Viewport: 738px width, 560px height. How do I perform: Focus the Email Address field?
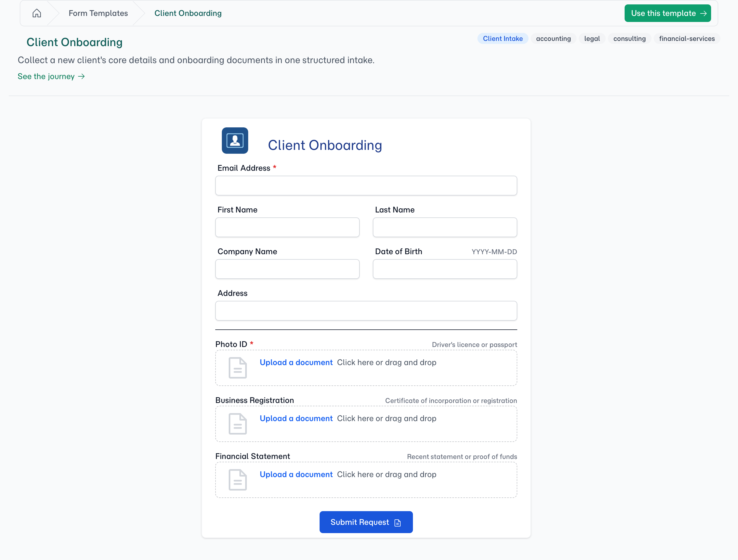tap(366, 186)
